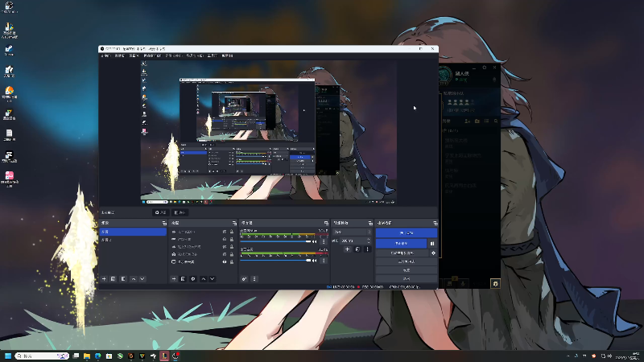
Task: Open the audio mixer three-dot menu at panel bottom
Action: [254, 278]
